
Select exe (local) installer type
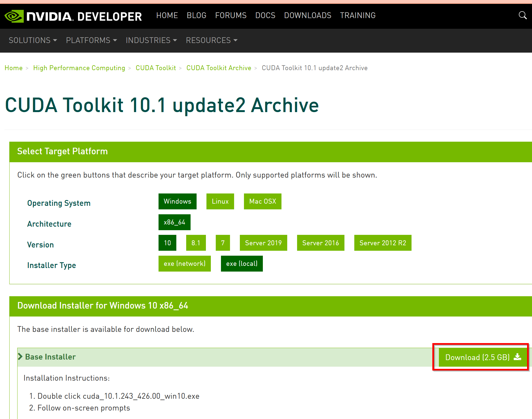coord(242,264)
